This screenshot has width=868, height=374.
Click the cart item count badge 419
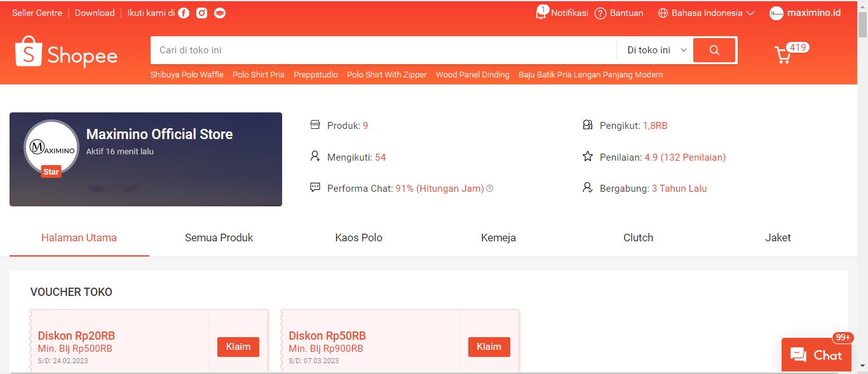click(x=797, y=48)
